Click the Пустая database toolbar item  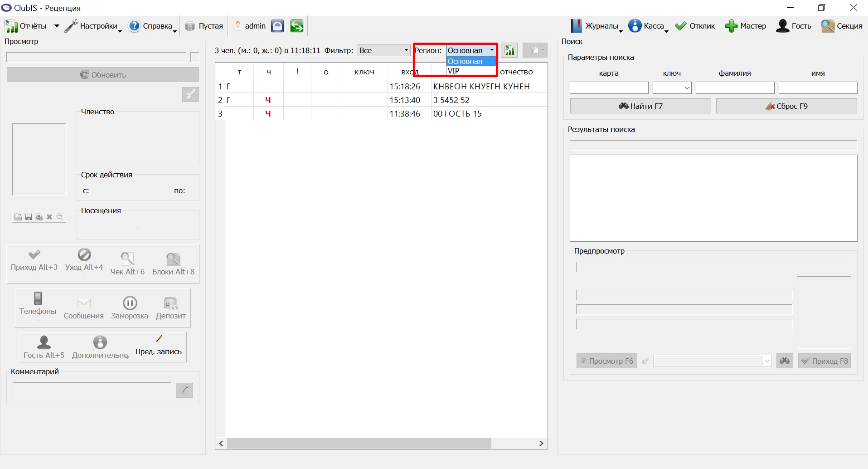(204, 26)
